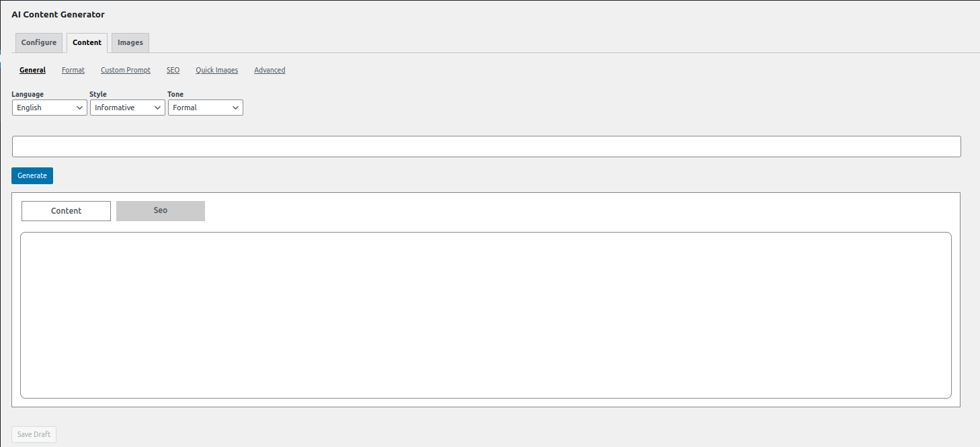This screenshot has width=980, height=447.
Task: Open the Images tab
Action: [130, 42]
